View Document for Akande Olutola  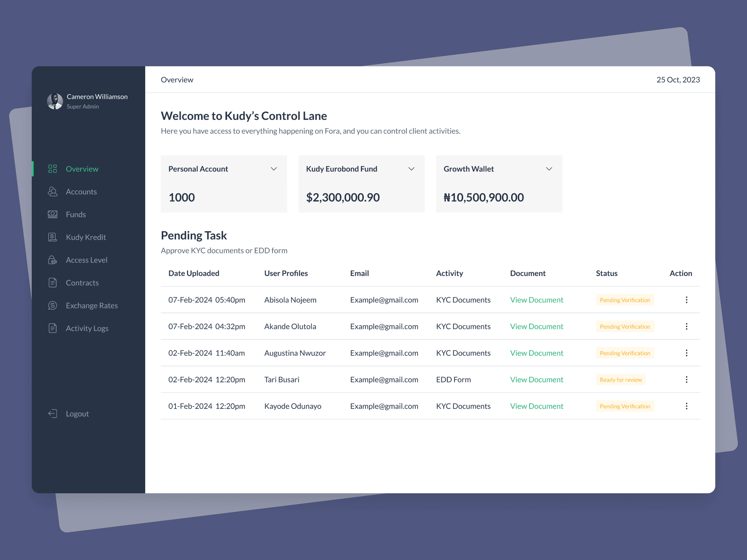(x=536, y=326)
